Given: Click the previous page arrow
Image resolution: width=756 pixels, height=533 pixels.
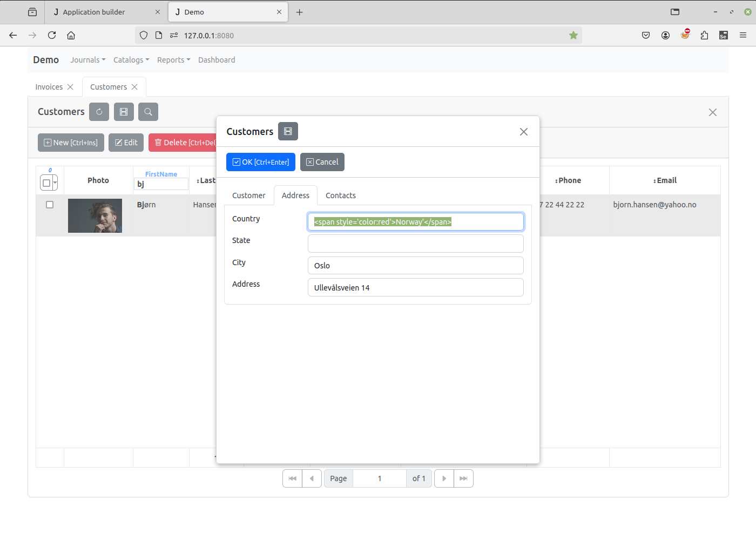Looking at the screenshot, I should [x=312, y=478].
